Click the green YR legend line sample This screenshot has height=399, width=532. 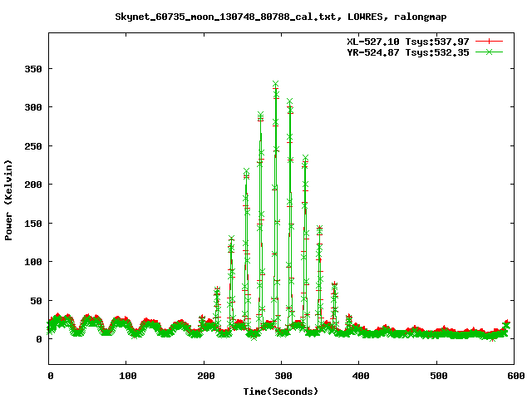(x=489, y=52)
